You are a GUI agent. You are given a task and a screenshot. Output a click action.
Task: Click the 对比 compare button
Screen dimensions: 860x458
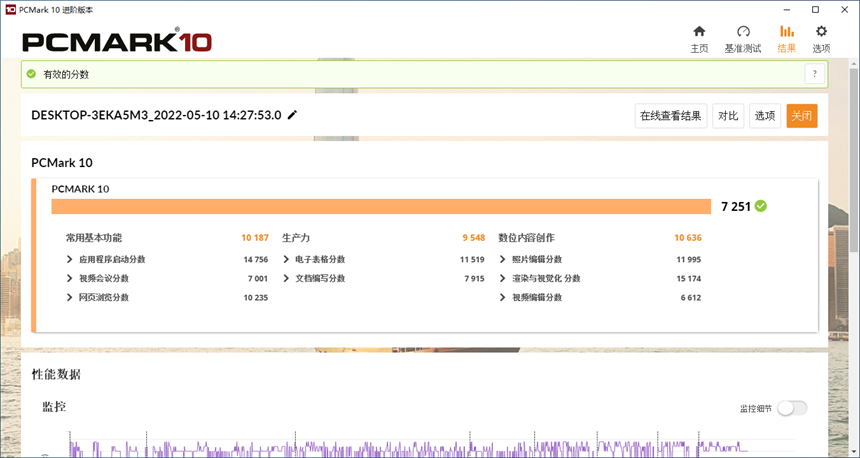728,116
